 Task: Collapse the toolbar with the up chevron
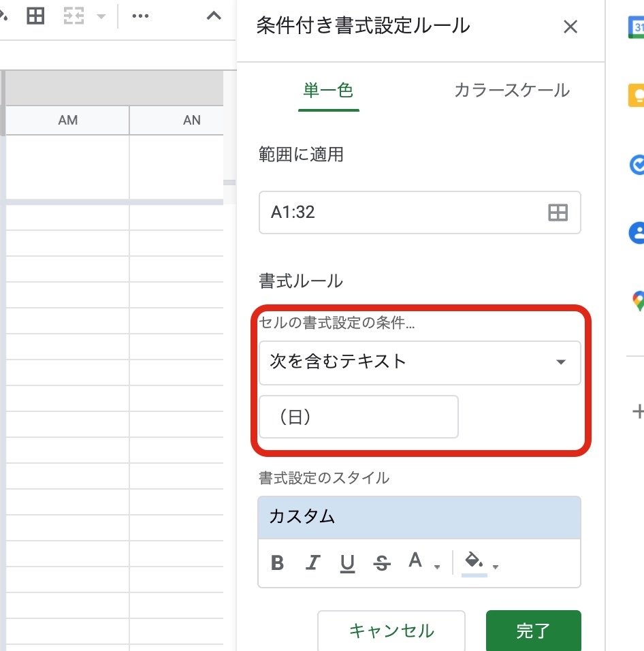pyautogui.click(x=214, y=16)
